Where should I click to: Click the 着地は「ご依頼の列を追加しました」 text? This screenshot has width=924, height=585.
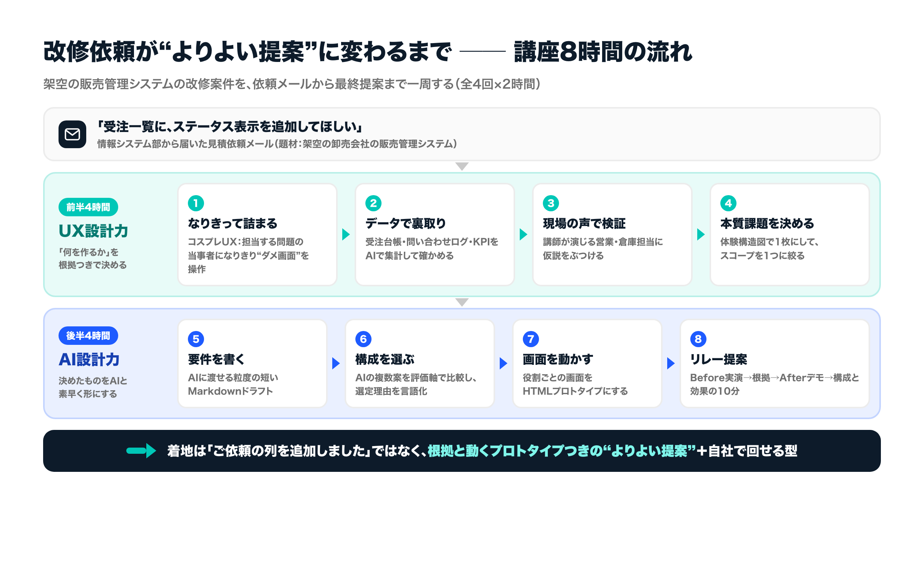[269, 451]
